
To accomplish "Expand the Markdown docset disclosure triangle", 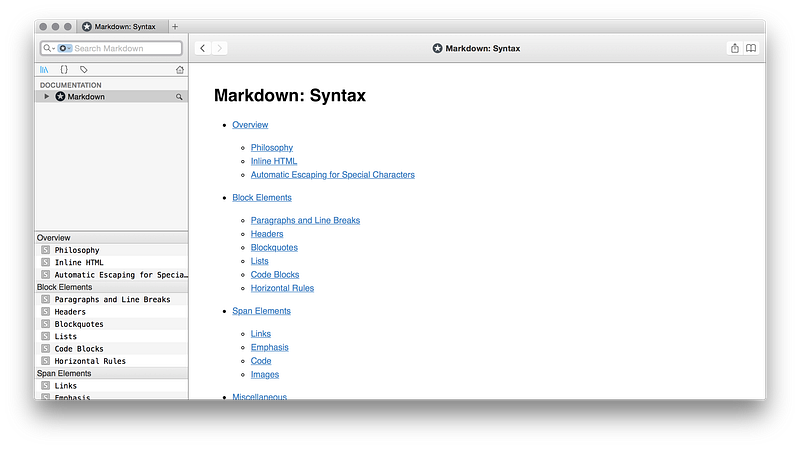I will pyautogui.click(x=46, y=96).
